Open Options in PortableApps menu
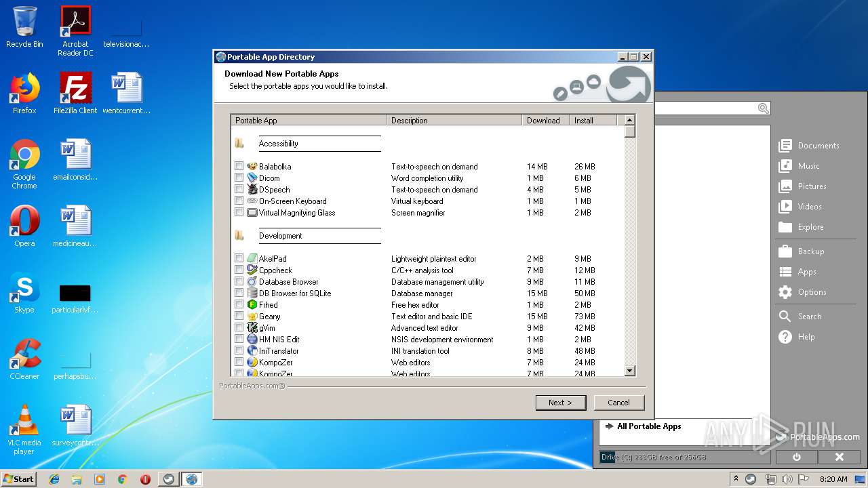The height and width of the screenshot is (488, 868). [x=803, y=292]
